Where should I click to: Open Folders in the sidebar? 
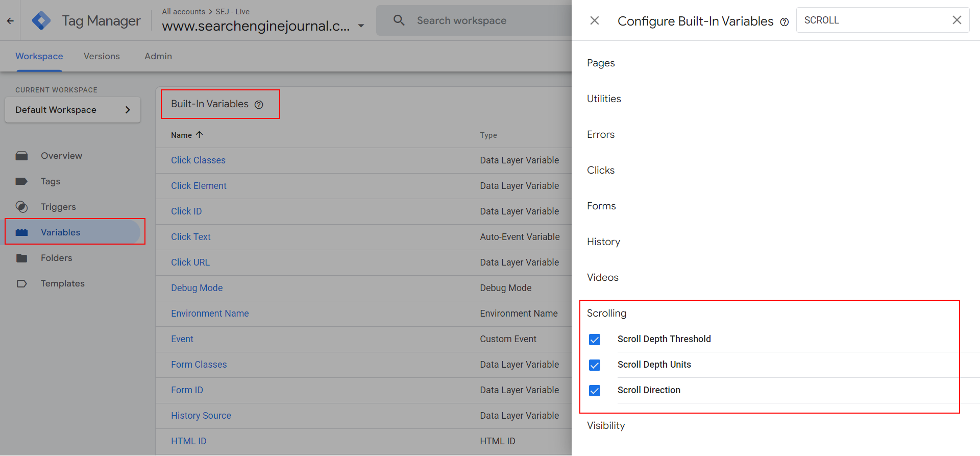(56, 258)
